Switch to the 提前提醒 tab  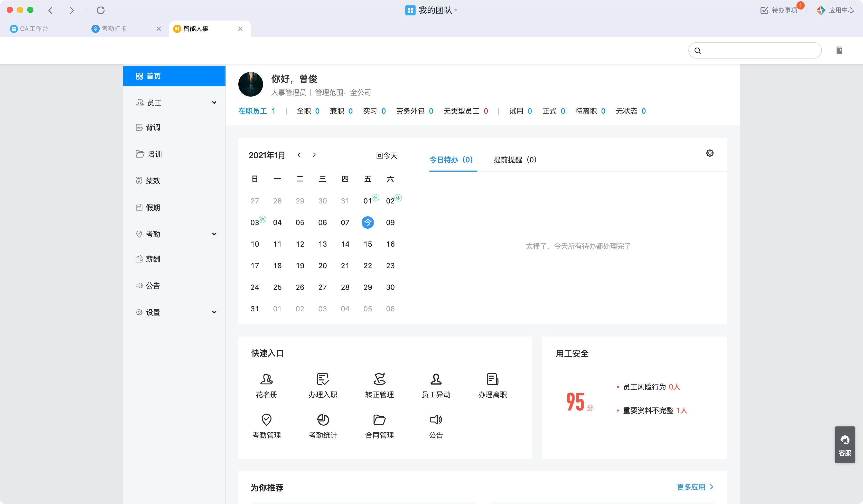pos(514,160)
